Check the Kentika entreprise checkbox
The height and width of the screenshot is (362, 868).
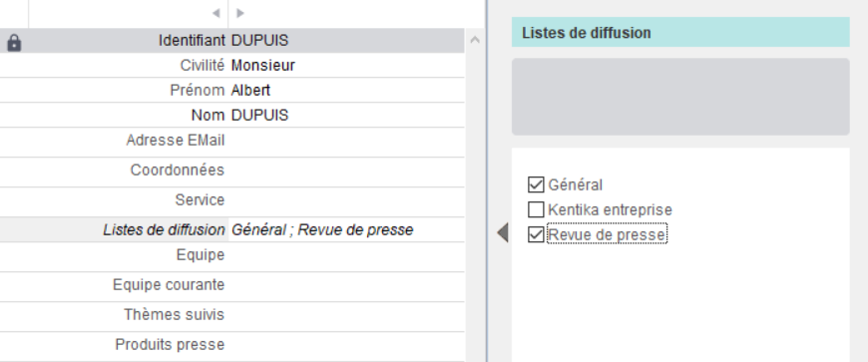tap(536, 209)
